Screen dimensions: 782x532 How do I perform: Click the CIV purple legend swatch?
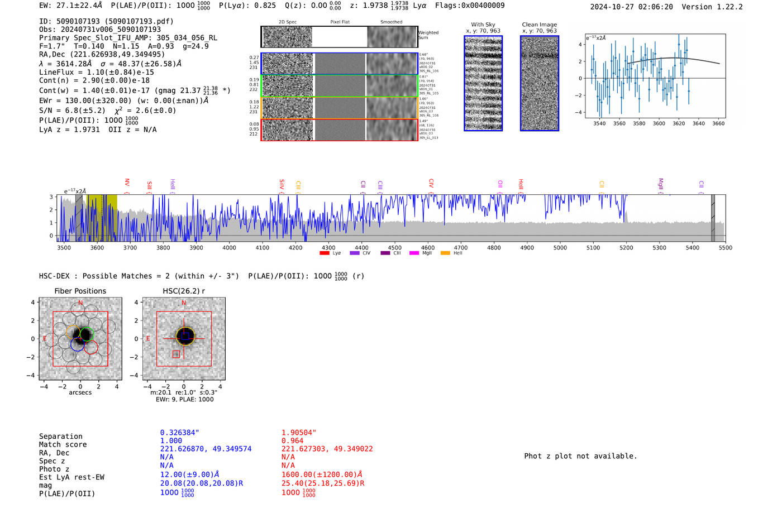click(x=354, y=253)
